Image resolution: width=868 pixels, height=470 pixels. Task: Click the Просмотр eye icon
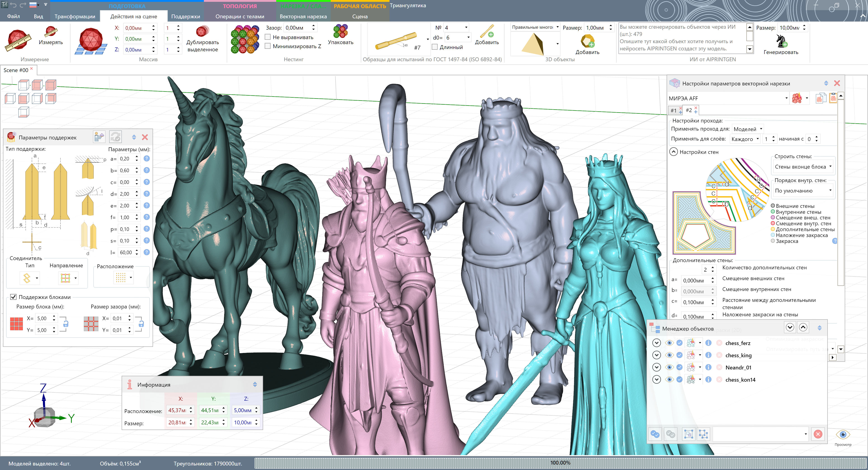(x=843, y=434)
